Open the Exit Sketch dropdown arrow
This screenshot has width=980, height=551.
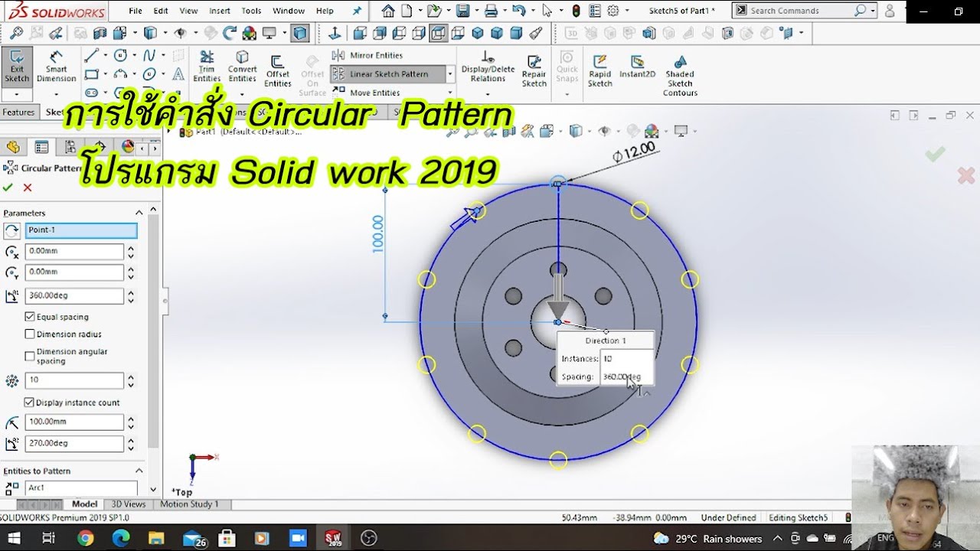16,94
